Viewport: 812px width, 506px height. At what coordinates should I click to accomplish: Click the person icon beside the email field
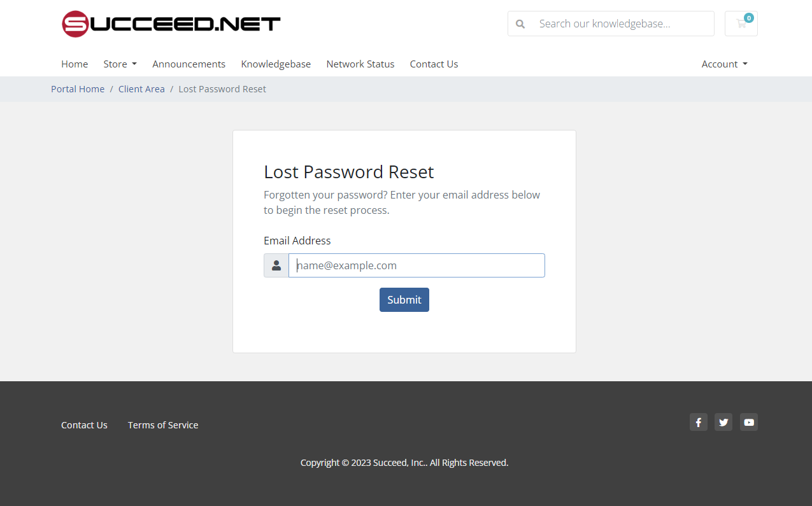pos(276,265)
